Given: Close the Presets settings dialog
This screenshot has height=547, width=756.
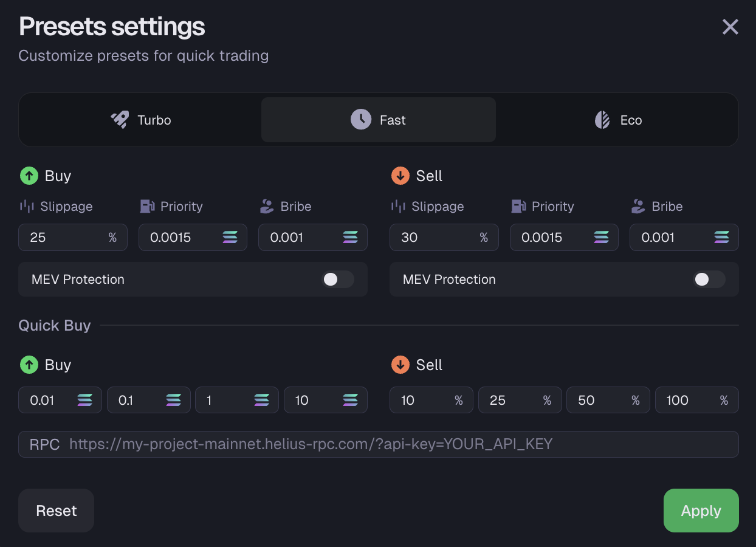Looking at the screenshot, I should click(730, 27).
